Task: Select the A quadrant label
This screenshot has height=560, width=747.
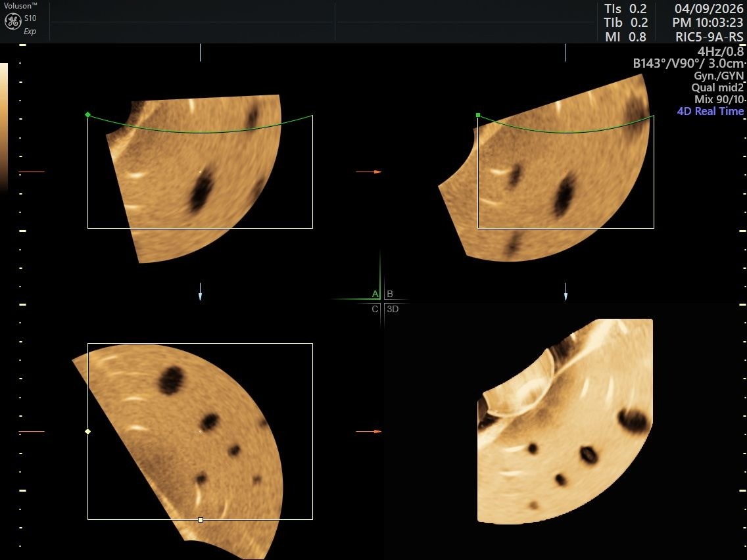Action: (375, 294)
